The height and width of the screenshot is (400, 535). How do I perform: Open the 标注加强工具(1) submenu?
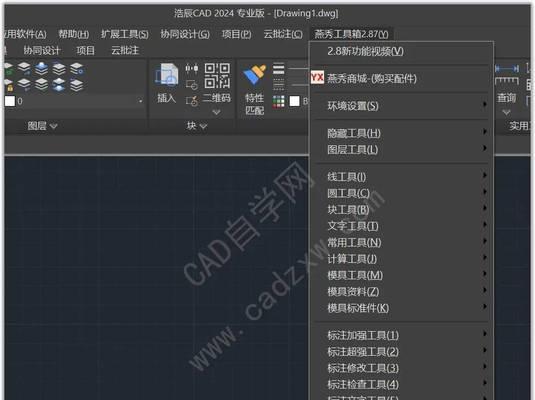(401, 335)
